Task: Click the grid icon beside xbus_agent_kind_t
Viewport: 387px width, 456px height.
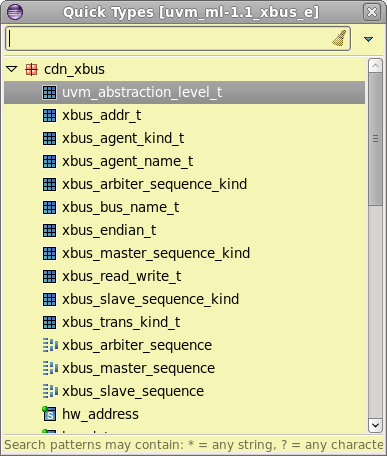Action: (49, 138)
